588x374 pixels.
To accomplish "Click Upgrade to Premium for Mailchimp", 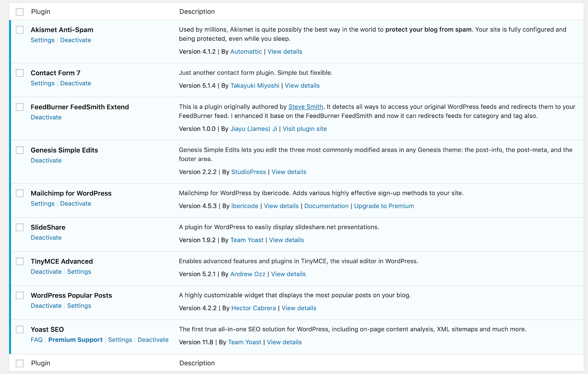I will [384, 206].
